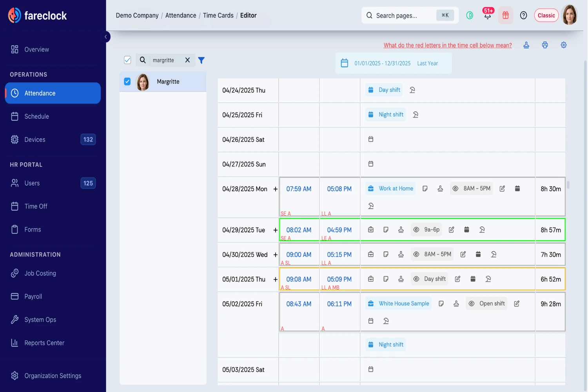Open Payroll in the sidebar
The width and height of the screenshot is (588, 392).
[53, 296]
